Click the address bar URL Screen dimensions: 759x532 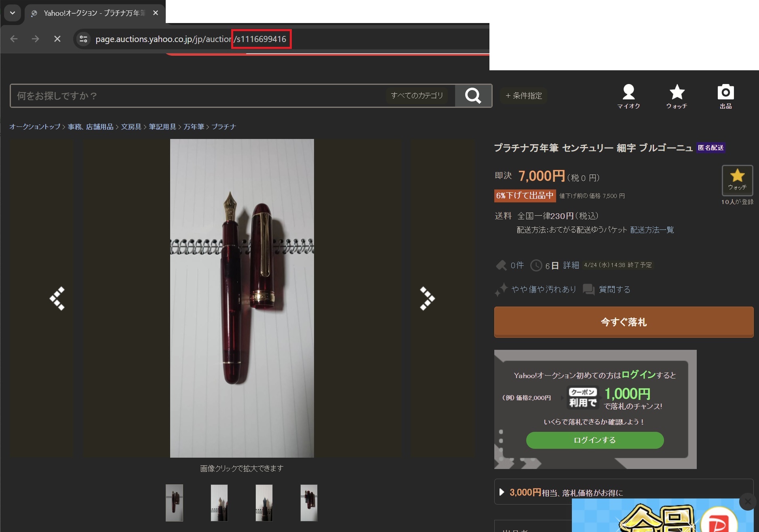(x=191, y=39)
